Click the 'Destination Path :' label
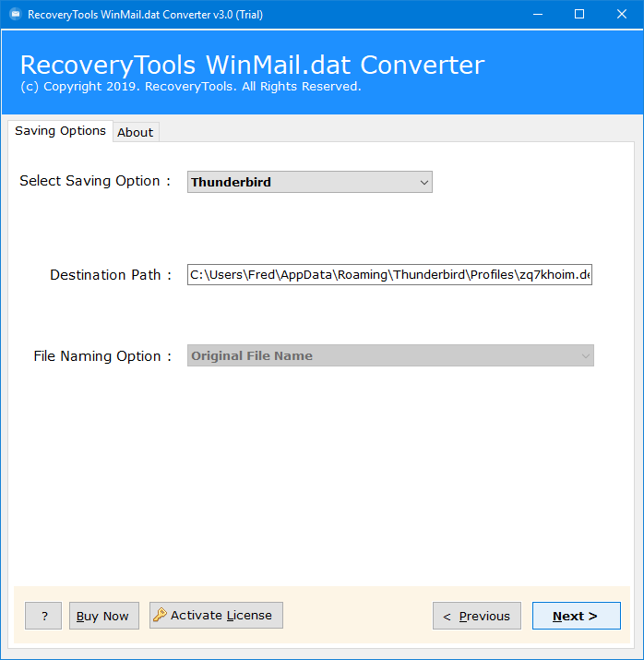644x660 pixels. (111, 275)
